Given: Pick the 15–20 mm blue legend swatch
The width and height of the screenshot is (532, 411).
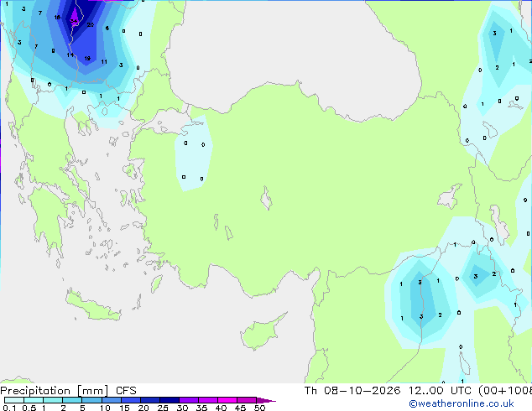Looking at the screenshot, I should tap(131, 400).
